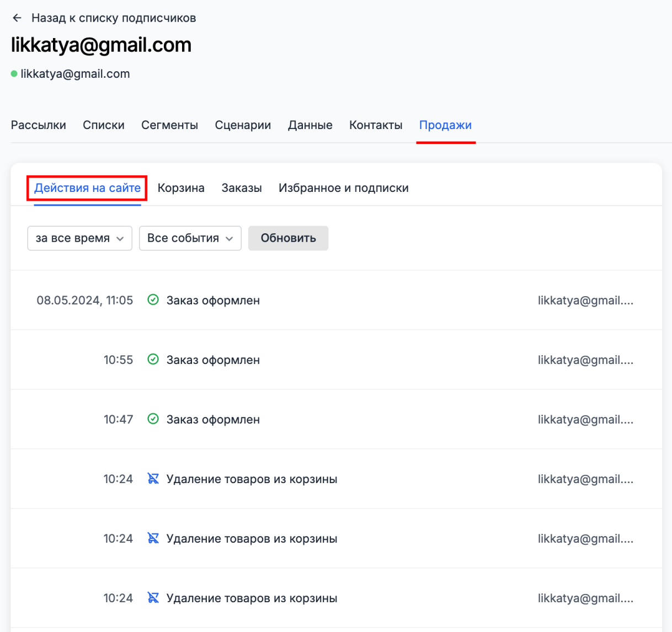Go to the Рассылки tab

coord(39,125)
